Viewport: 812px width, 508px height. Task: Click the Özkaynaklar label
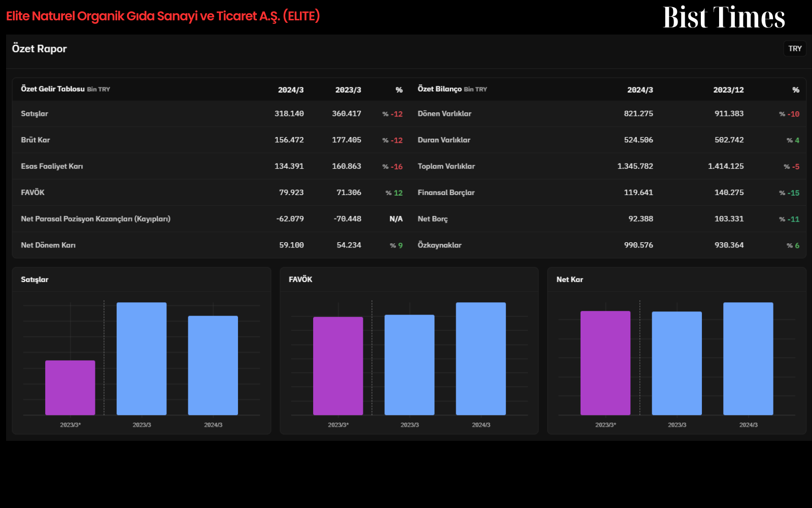(439, 245)
